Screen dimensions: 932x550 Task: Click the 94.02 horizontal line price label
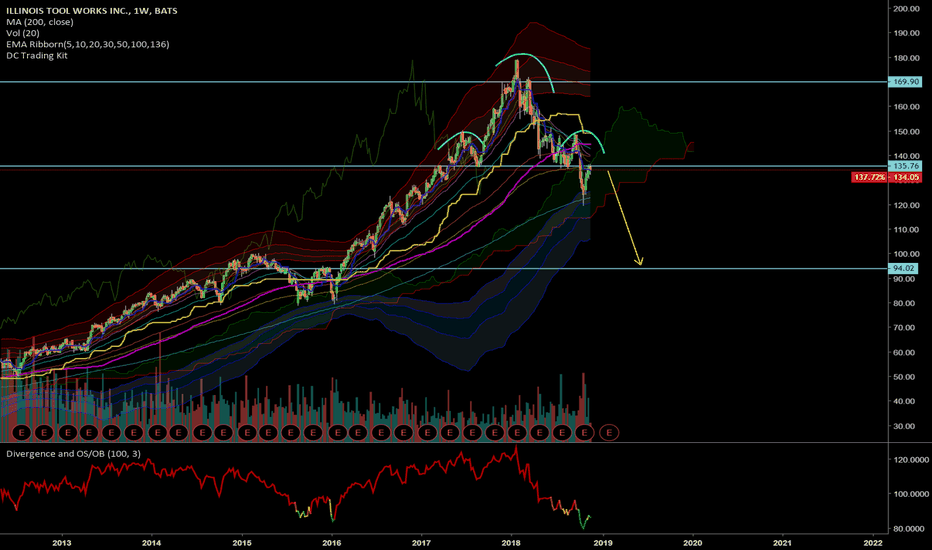tap(903, 268)
